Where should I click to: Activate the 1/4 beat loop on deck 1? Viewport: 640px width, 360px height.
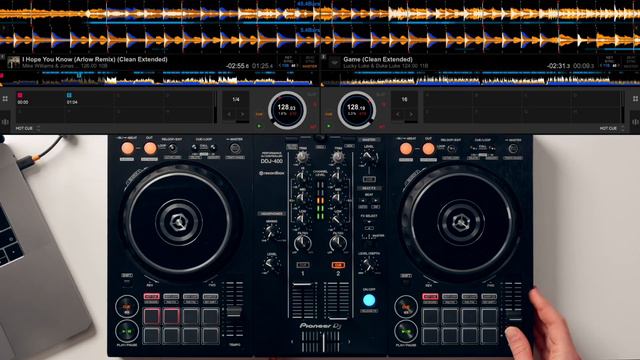tap(236, 99)
